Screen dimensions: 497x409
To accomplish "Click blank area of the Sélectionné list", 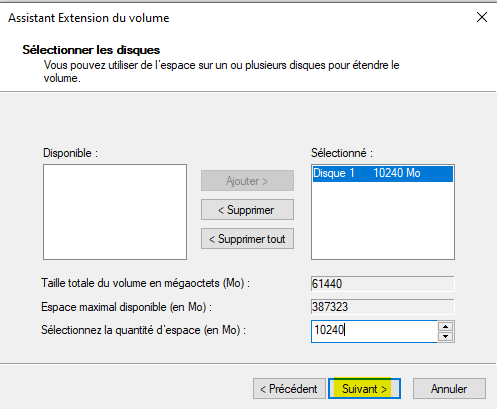I will 383,221.
